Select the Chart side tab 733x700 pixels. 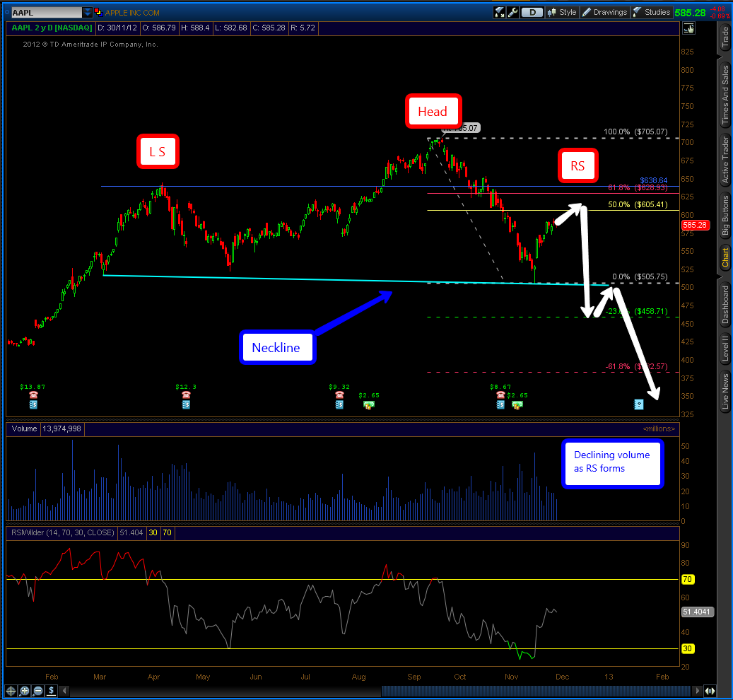(725, 257)
